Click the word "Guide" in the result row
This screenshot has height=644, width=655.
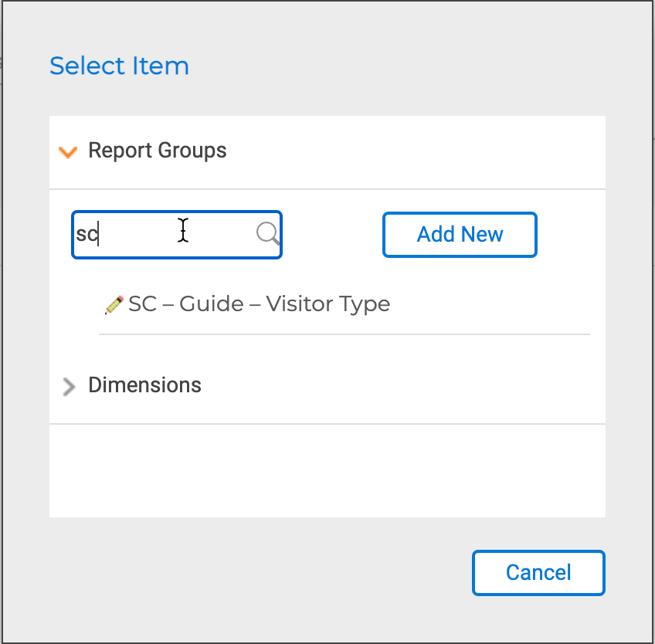click(x=214, y=304)
